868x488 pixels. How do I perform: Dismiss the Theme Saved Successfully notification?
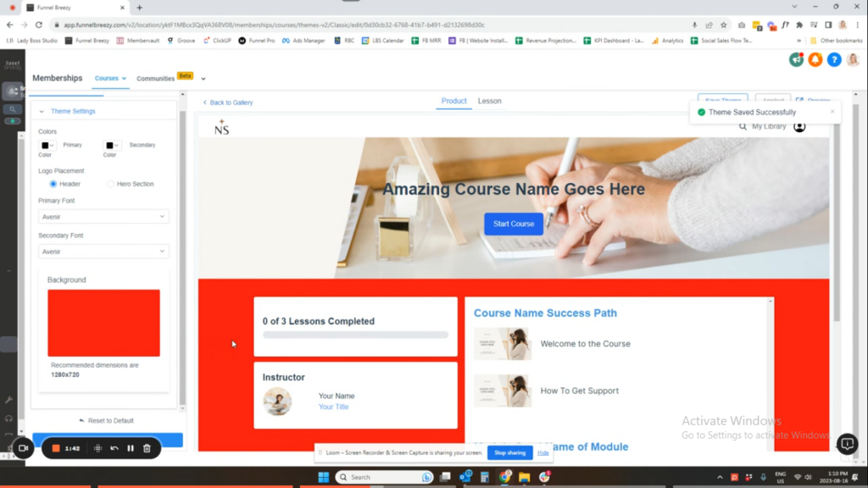(x=832, y=111)
